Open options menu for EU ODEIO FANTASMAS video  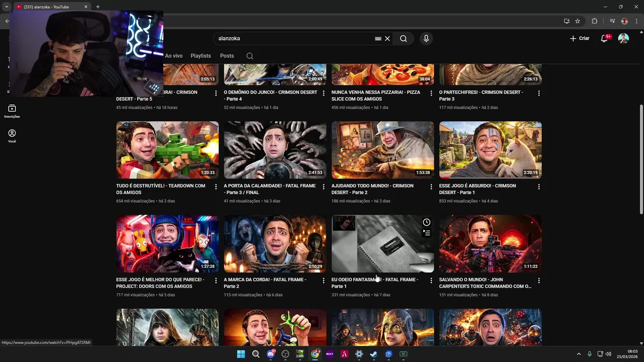(x=431, y=281)
